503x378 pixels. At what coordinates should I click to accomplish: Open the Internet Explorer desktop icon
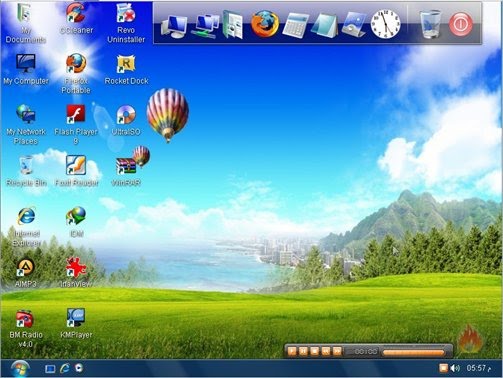[26, 226]
